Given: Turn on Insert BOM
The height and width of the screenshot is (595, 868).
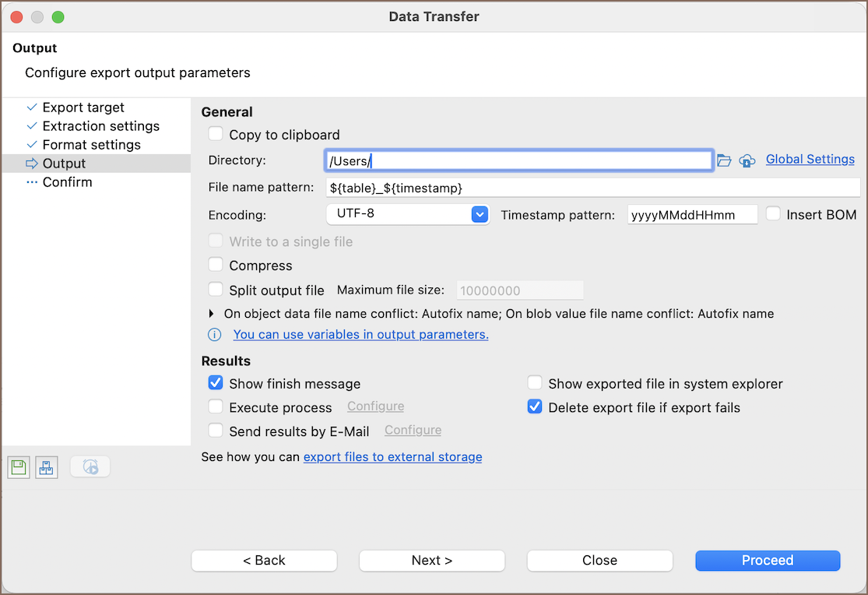Looking at the screenshot, I should (x=773, y=214).
